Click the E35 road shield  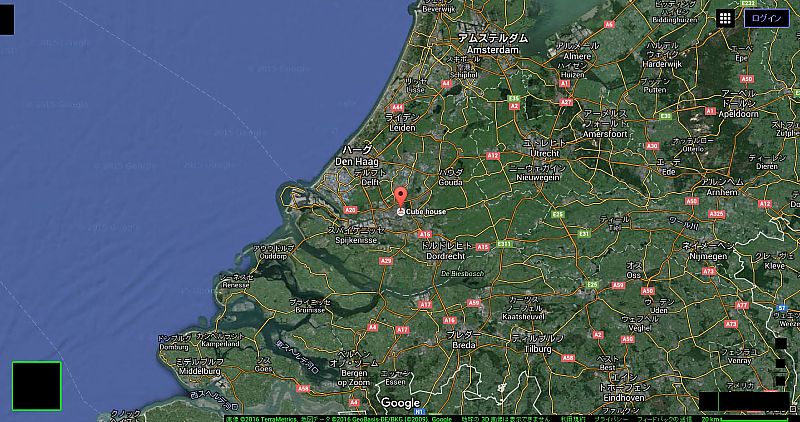514,98
